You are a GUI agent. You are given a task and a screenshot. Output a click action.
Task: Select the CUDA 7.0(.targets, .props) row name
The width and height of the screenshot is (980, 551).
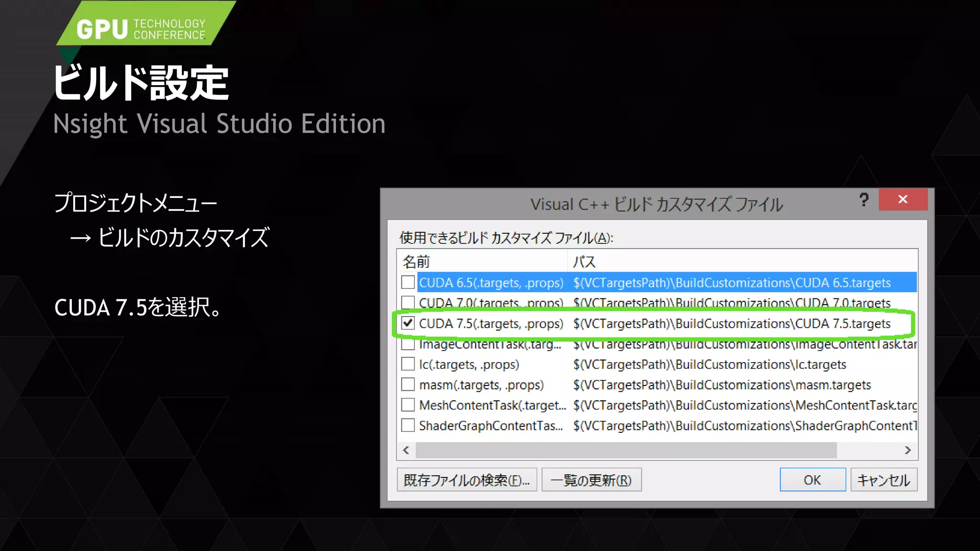tap(491, 303)
